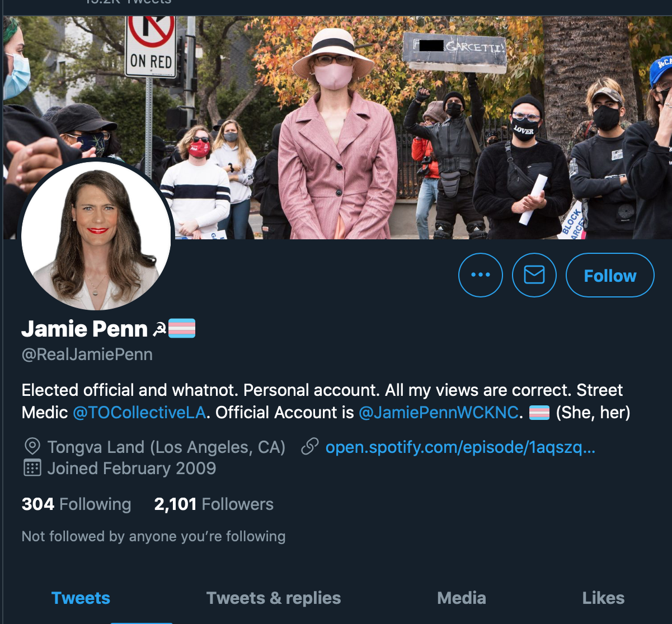The height and width of the screenshot is (624, 672).
Task: Click the trans flag emoji in bio
Action: point(539,413)
